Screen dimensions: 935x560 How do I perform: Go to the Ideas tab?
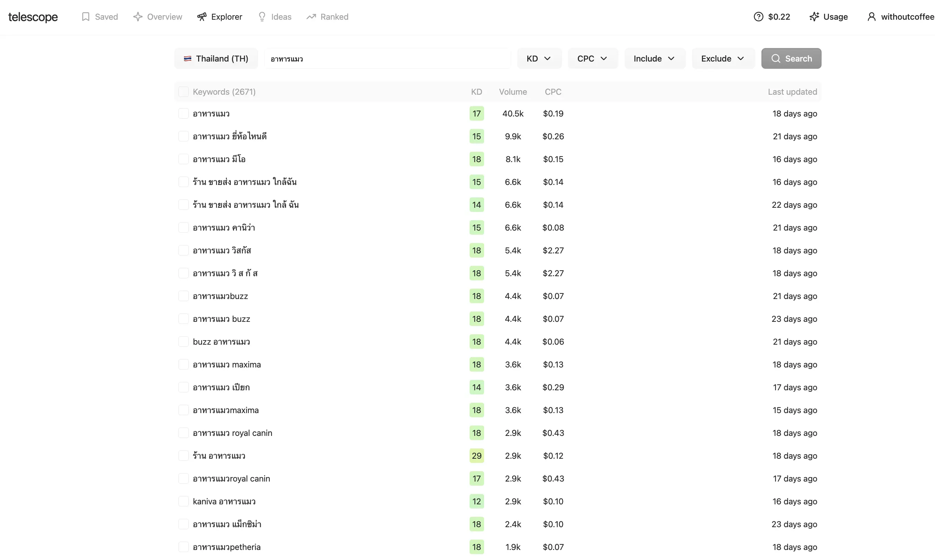pyautogui.click(x=275, y=17)
